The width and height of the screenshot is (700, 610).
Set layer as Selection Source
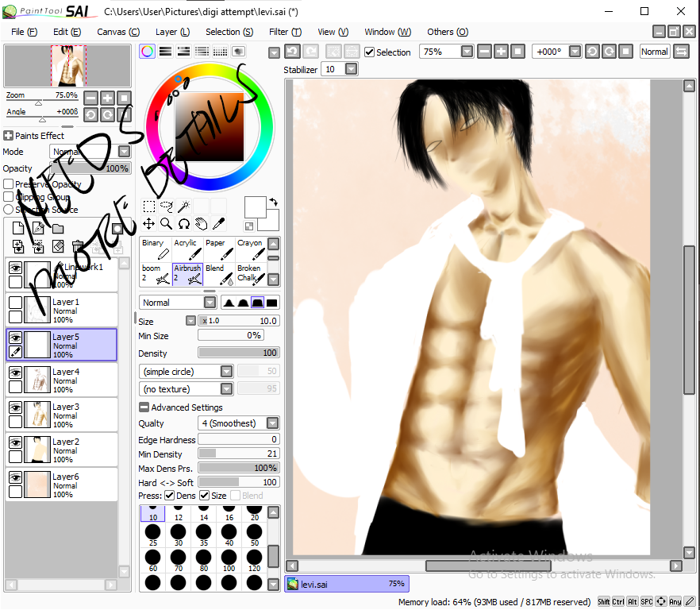pos(8,209)
